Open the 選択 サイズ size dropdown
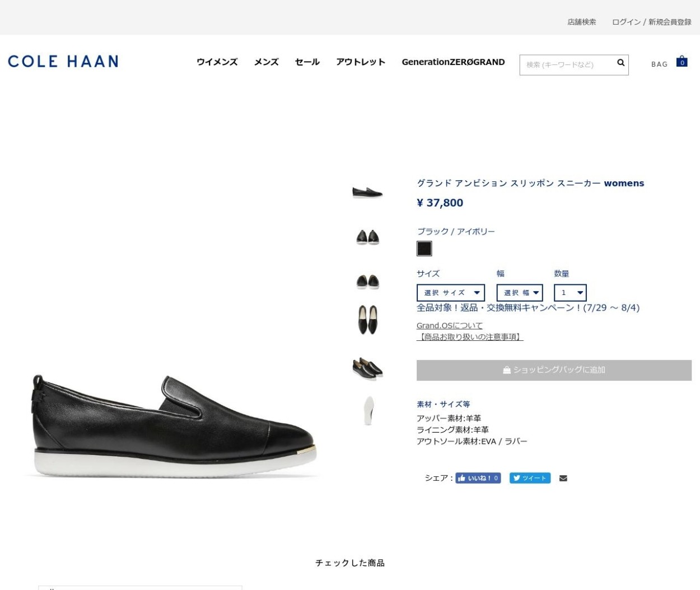 point(451,292)
